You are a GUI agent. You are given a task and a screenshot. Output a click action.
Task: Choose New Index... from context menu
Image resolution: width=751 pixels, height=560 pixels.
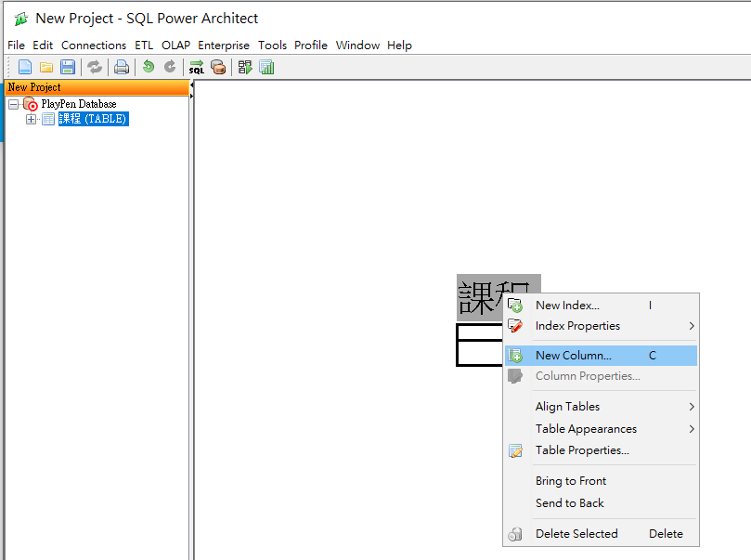[602, 306]
